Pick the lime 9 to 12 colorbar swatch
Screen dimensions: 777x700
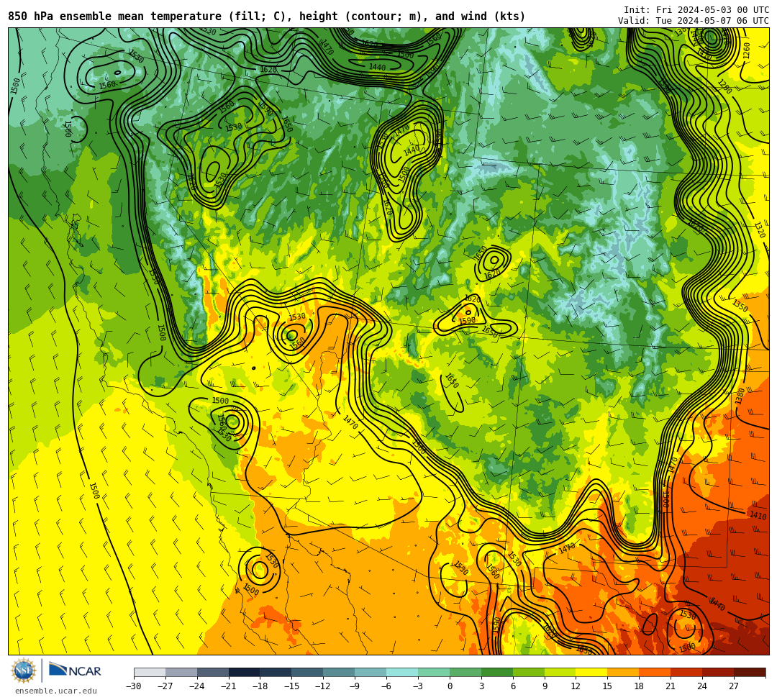560,672
